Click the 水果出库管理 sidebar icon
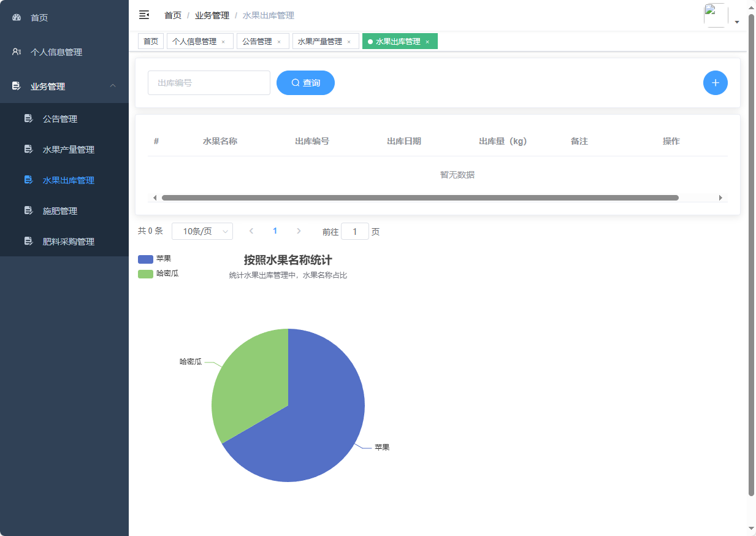Image resolution: width=756 pixels, height=536 pixels. click(28, 180)
